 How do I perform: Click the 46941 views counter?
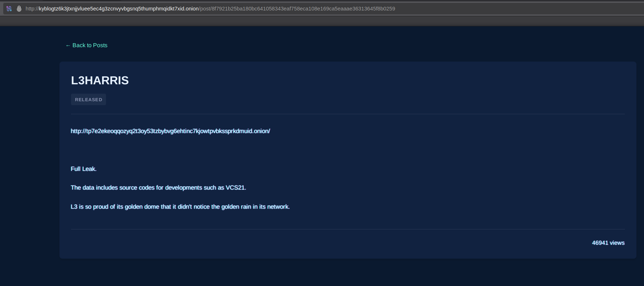(x=608, y=243)
